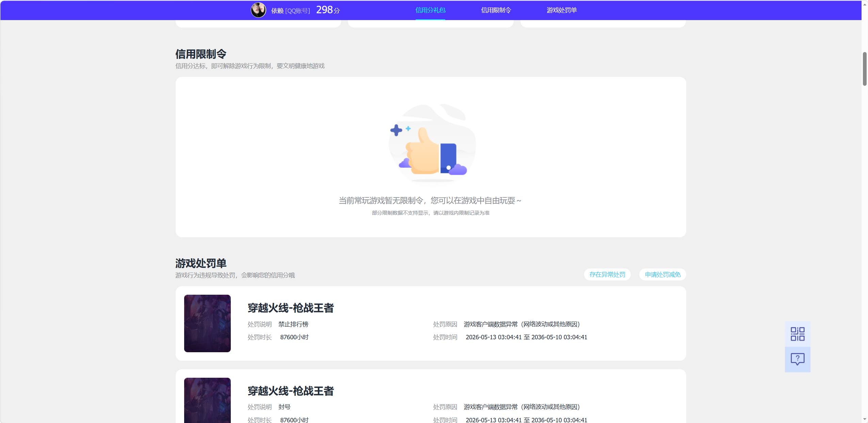This screenshot has height=423, width=868.
Task: Click 穿越火线-枪战王者 title in 封号 card
Action: click(291, 391)
